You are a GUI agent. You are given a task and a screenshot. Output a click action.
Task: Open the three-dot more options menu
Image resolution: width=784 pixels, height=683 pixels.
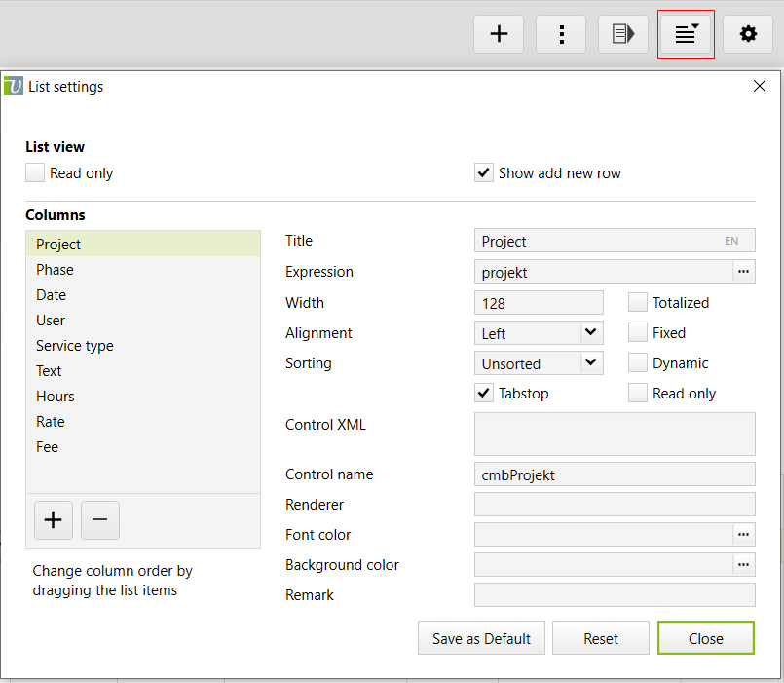561,34
